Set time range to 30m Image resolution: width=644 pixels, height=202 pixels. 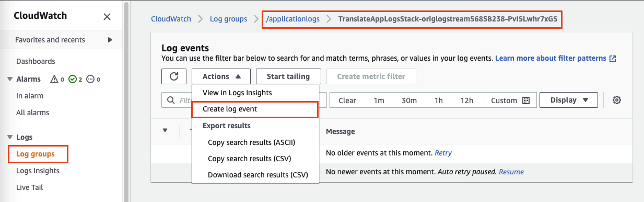coord(409,100)
